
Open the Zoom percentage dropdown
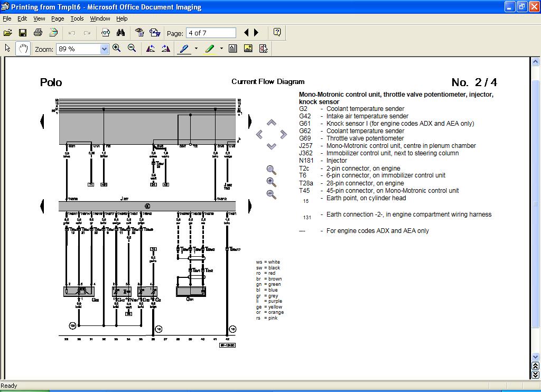(x=104, y=49)
